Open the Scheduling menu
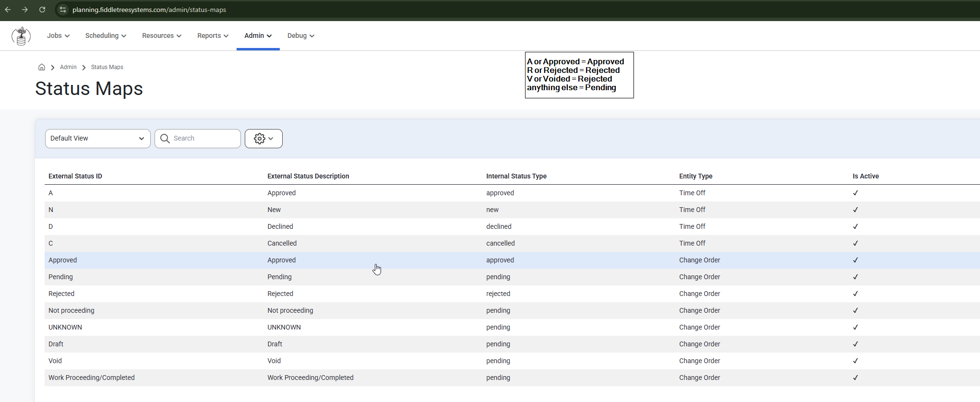This screenshot has height=402, width=980. coord(106,35)
